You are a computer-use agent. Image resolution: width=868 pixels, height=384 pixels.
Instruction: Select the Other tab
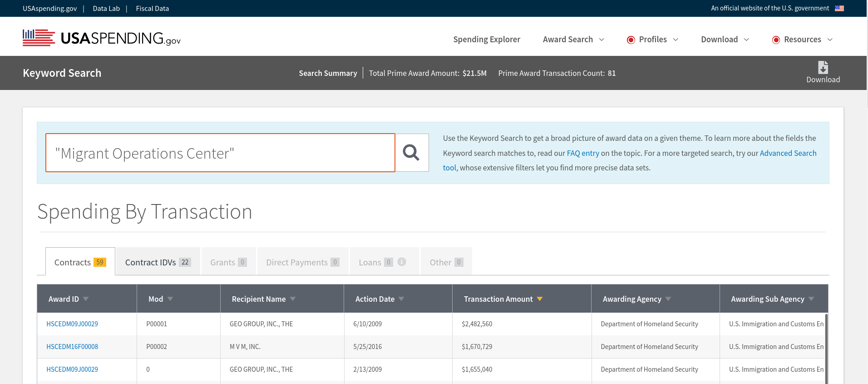click(446, 261)
